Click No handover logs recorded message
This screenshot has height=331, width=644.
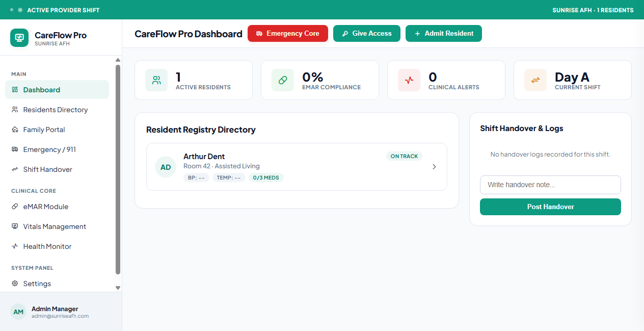click(x=550, y=154)
